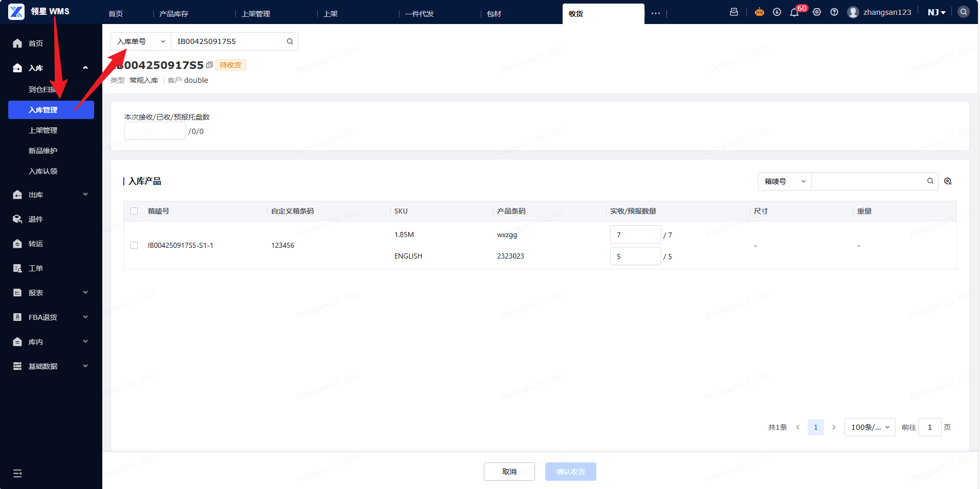980x489 pixels.
Task: Collapse the 入库 sidebar group chevron
Action: pos(85,67)
